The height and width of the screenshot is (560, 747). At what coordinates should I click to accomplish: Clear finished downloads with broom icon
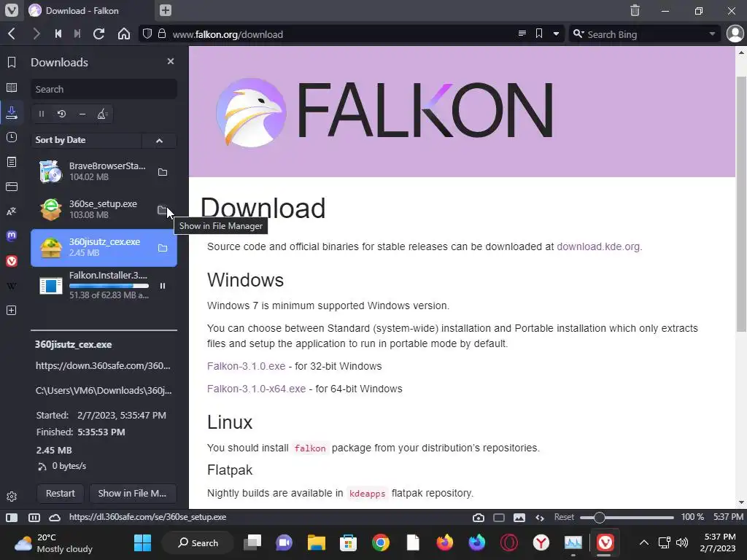coord(102,114)
